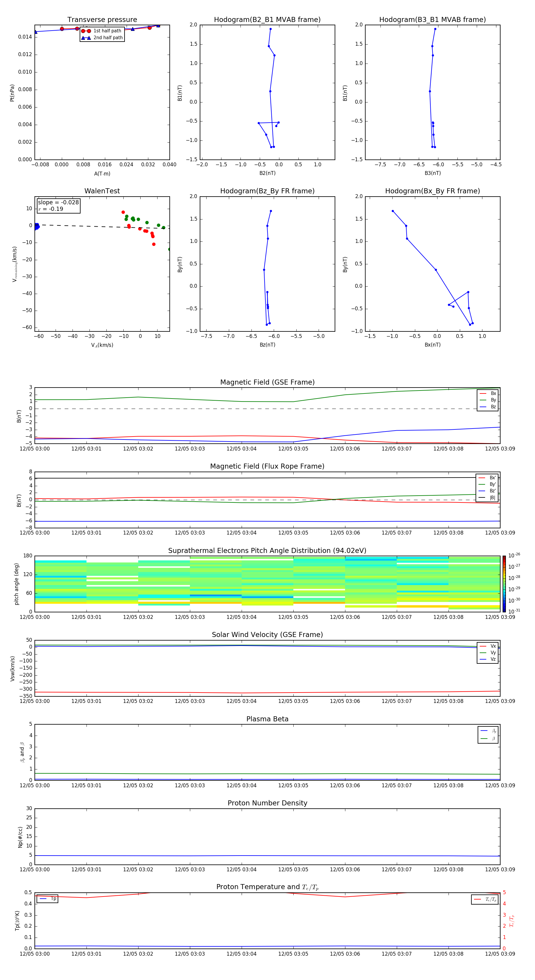Click 'Bx(nT)' axis label of FR hodogram
This screenshot has width=535, height=980.
pos(432,345)
